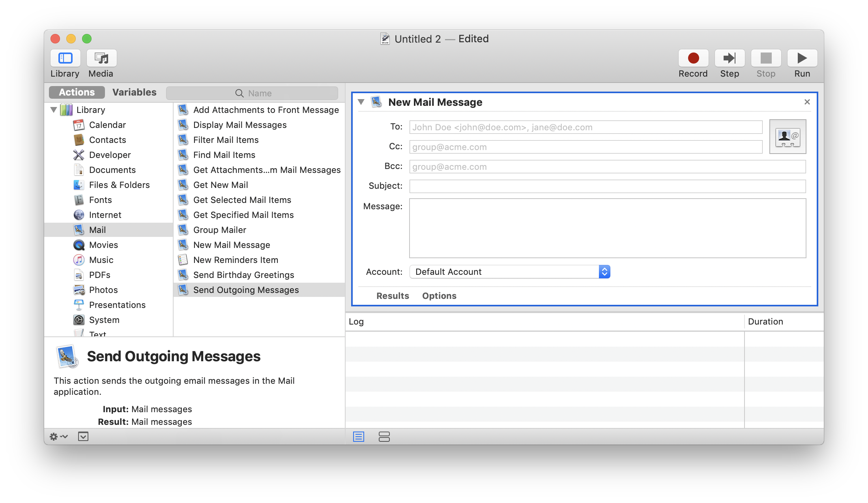This screenshot has width=868, height=503.
Task: Click the Stop workflow button
Action: click(x=766, y=58)
